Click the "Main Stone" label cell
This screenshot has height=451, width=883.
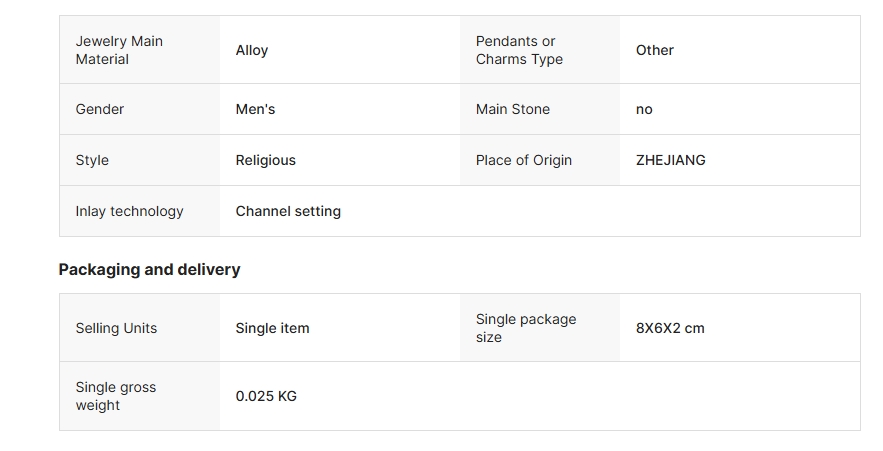pos(513,109)
